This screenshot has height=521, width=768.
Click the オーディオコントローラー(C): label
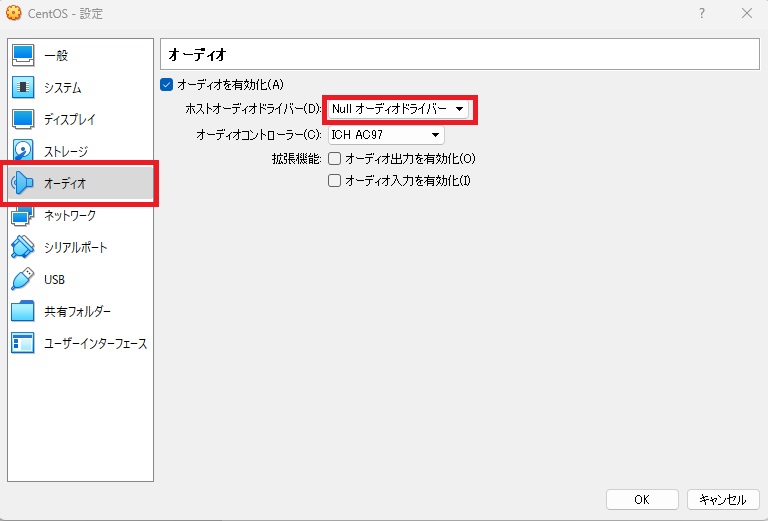[259, 135]
